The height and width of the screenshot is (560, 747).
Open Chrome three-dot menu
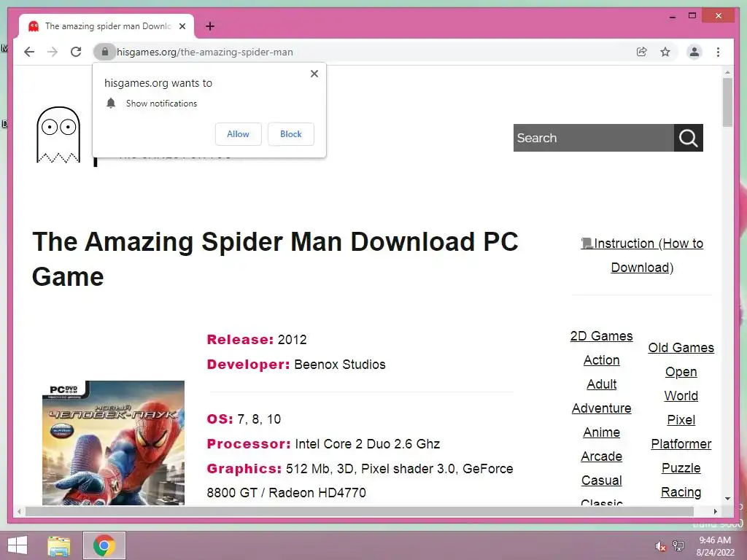click(x=718, y=52)
